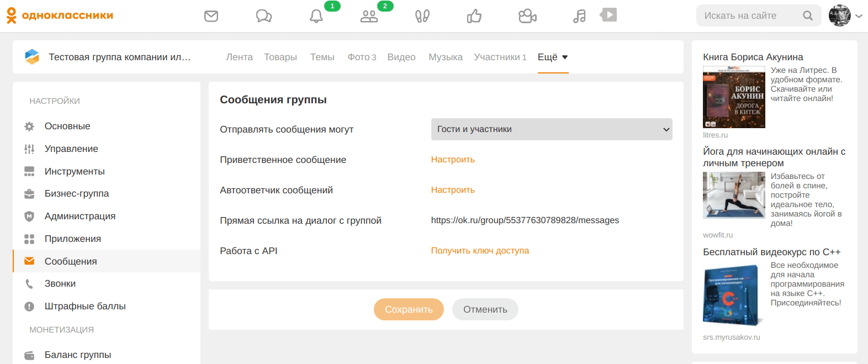868x364 pixels.
Task: Click the direct dialog link URL text
Action: coord(525,220)
